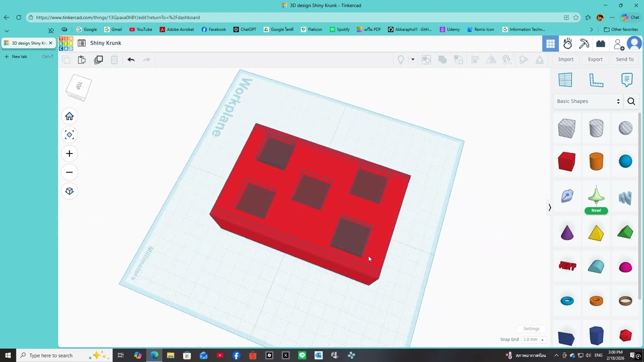Open the YouTube bookmark
Image resolution: width=644 pixels, height=362 pixels.
[x=141, y=30]
